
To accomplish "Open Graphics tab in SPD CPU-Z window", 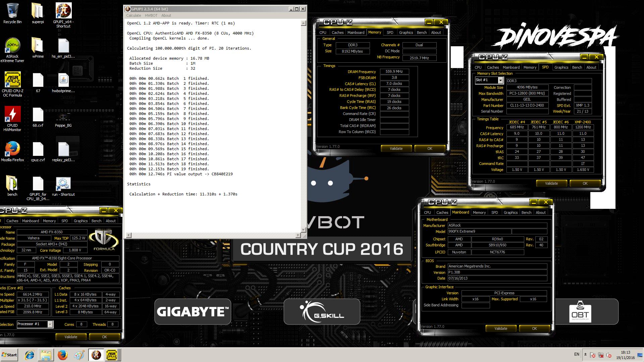I will tap(561, 67).
